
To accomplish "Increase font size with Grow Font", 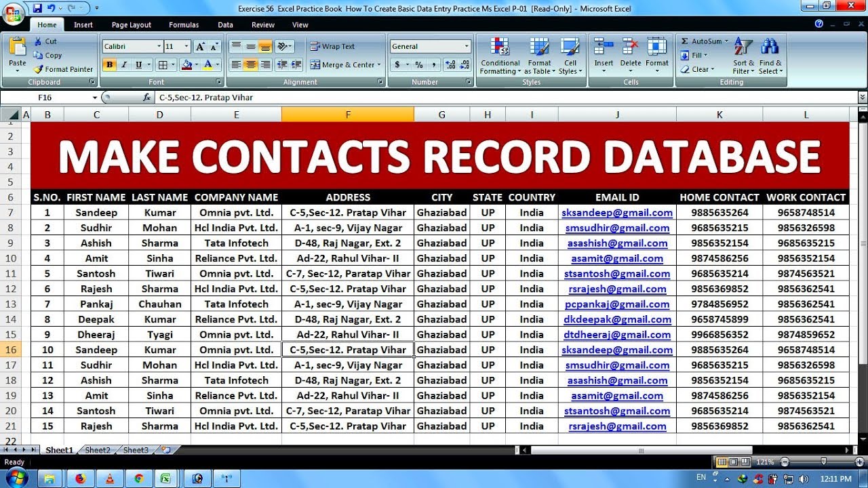I will point(200,47).
